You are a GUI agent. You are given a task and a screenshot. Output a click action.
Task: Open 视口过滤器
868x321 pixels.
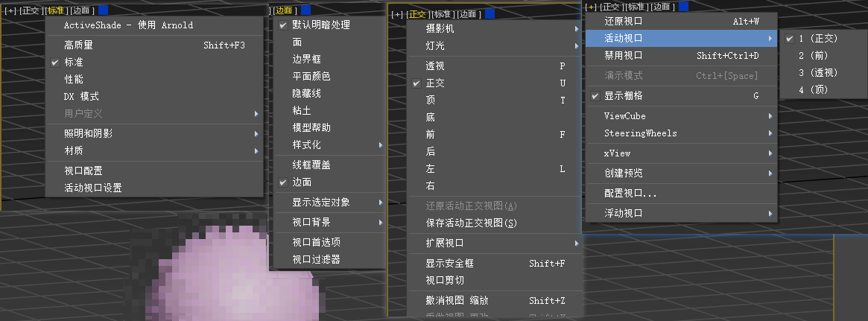(329, 259)
